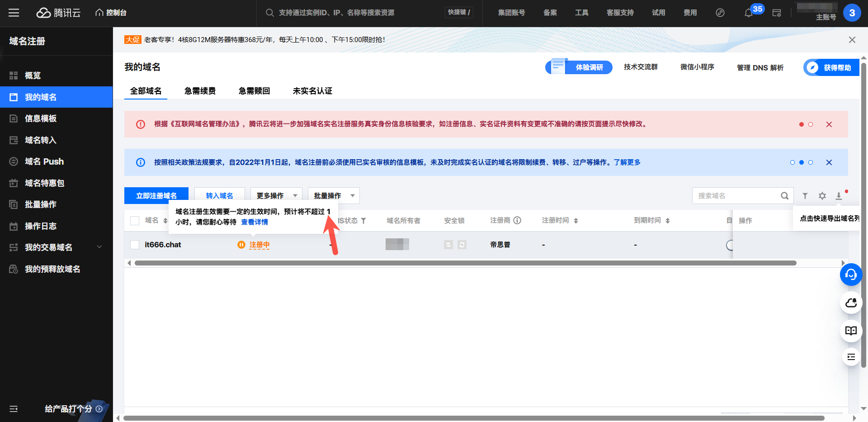
Task: Open the hamburger navigation menu
Action: [x=14, y=13]
